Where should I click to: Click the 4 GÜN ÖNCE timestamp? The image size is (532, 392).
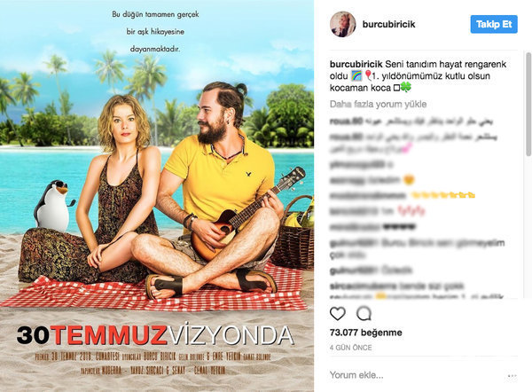coord(351,348)
